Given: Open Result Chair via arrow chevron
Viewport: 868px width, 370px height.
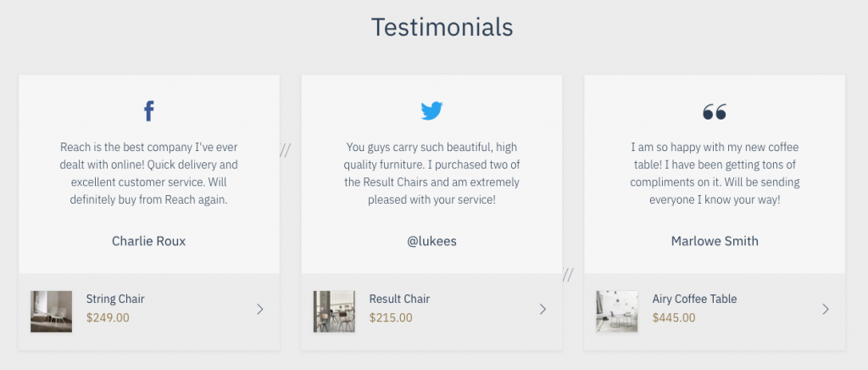Looking at the screenshot, I should click(x=543, y=310).
